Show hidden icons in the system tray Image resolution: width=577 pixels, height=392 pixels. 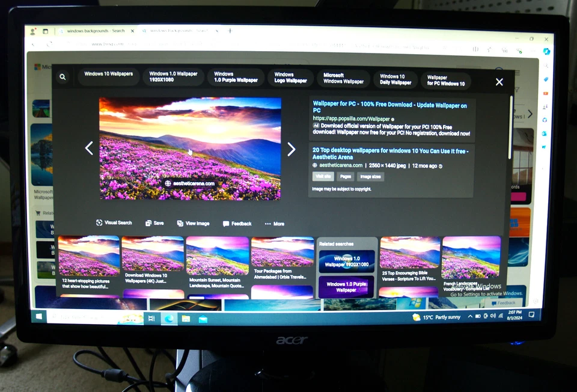click(470, 316)
